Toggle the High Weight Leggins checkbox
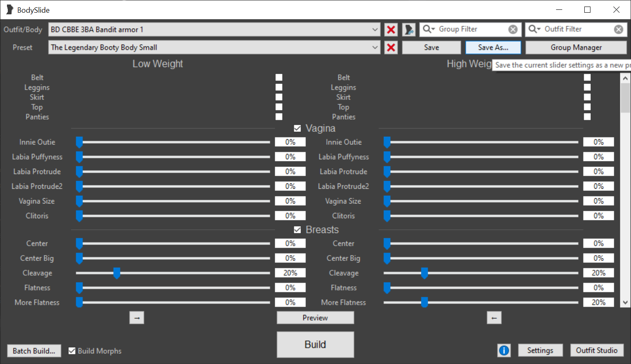Image resolution: width=631 pixels, height=364 pixels. point(587,87)
